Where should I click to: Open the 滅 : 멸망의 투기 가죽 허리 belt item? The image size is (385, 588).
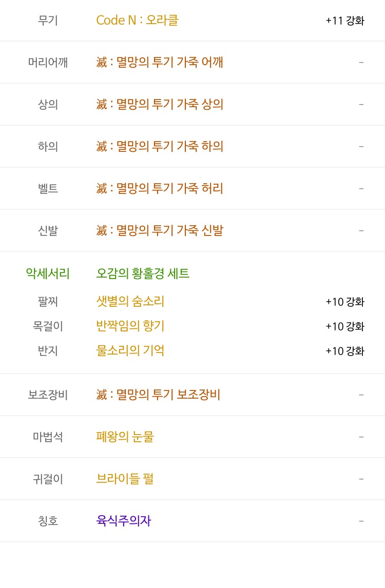(x=159, y=189)
